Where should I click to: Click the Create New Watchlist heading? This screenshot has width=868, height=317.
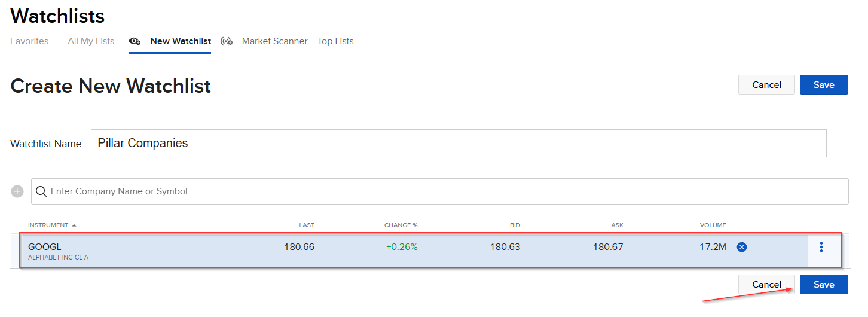tap(111, 86)
